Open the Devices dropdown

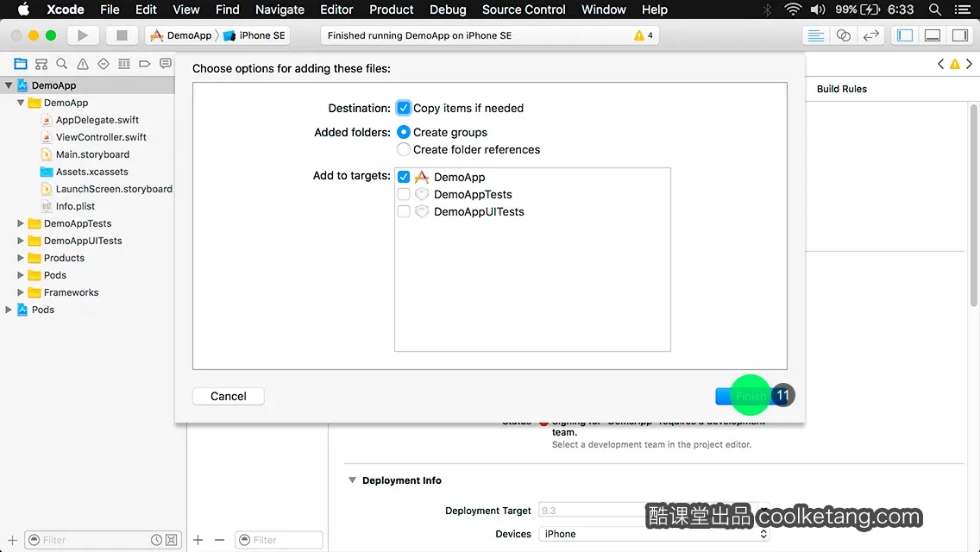654,534
